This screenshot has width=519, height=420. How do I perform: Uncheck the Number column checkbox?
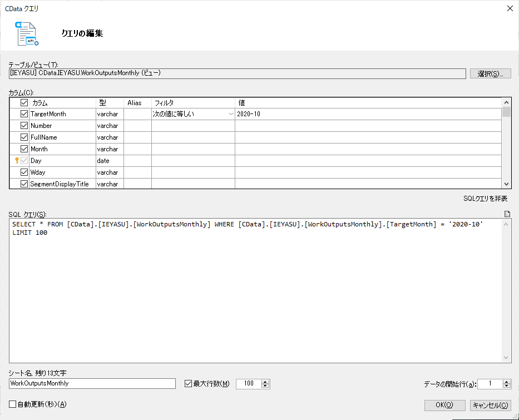(x=24, y=125)
